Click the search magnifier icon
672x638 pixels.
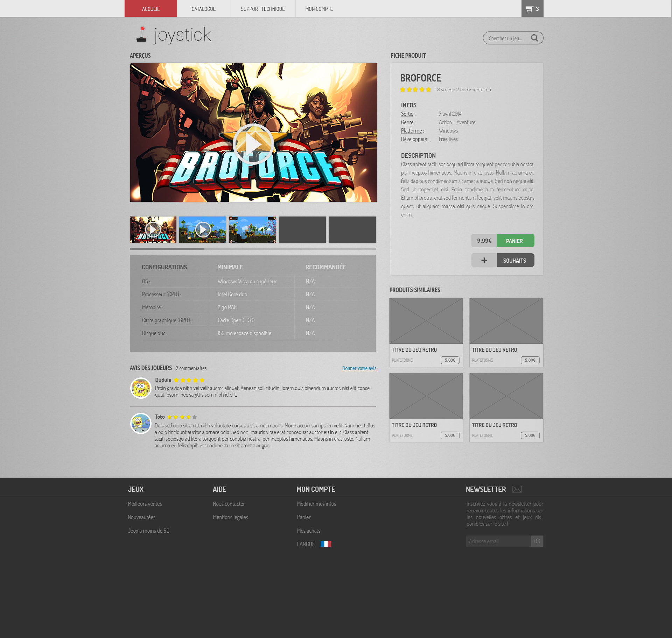point(534,38)
